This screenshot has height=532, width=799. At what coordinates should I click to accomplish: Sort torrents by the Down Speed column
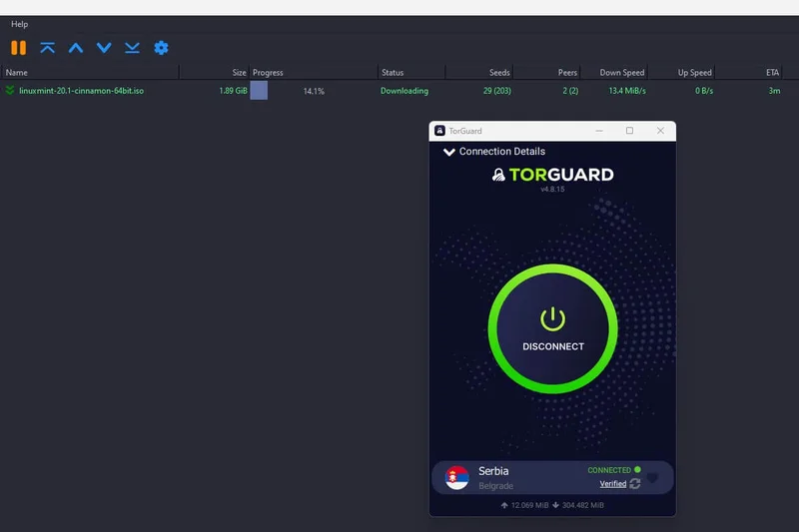614,72
